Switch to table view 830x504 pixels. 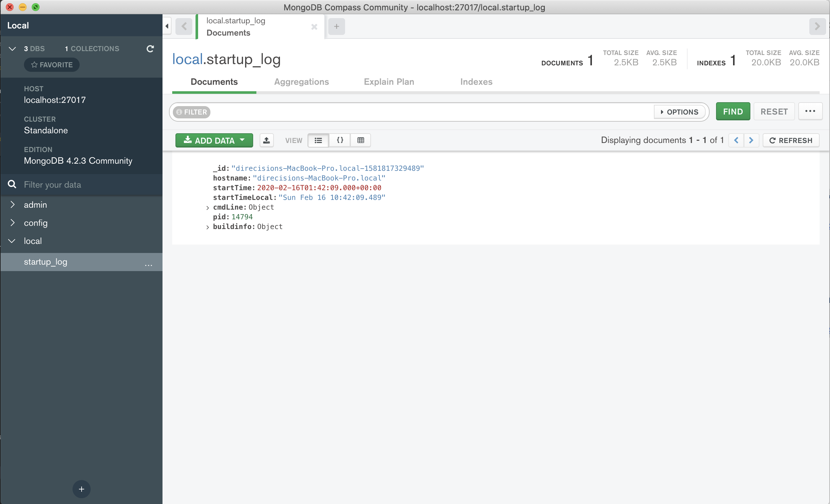(x=360, y=140)
